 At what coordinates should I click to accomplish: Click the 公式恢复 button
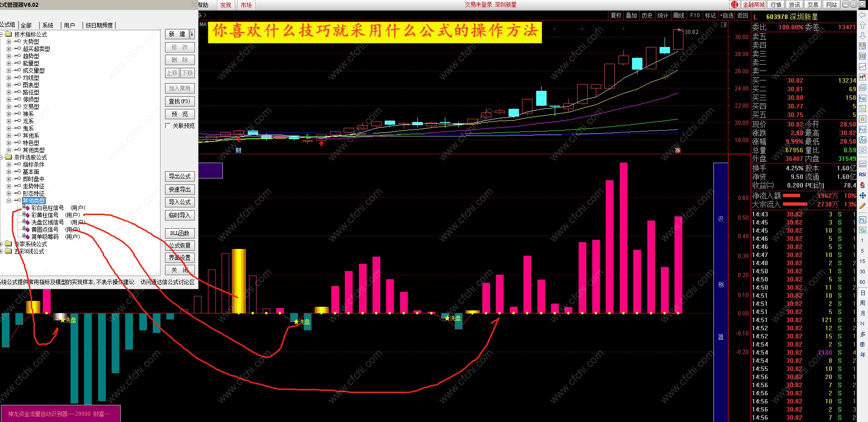[x=180, y=245]
